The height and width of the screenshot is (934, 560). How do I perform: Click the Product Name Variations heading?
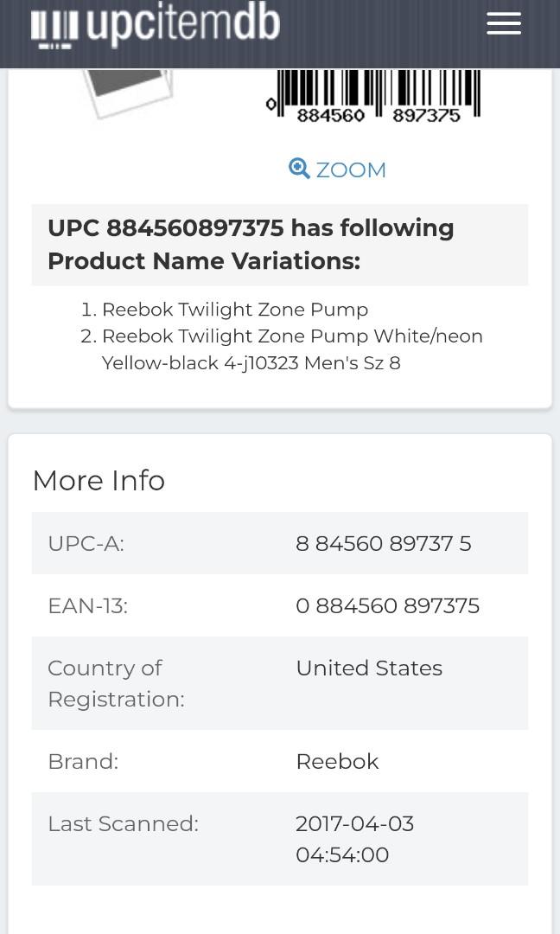point(251,245)
